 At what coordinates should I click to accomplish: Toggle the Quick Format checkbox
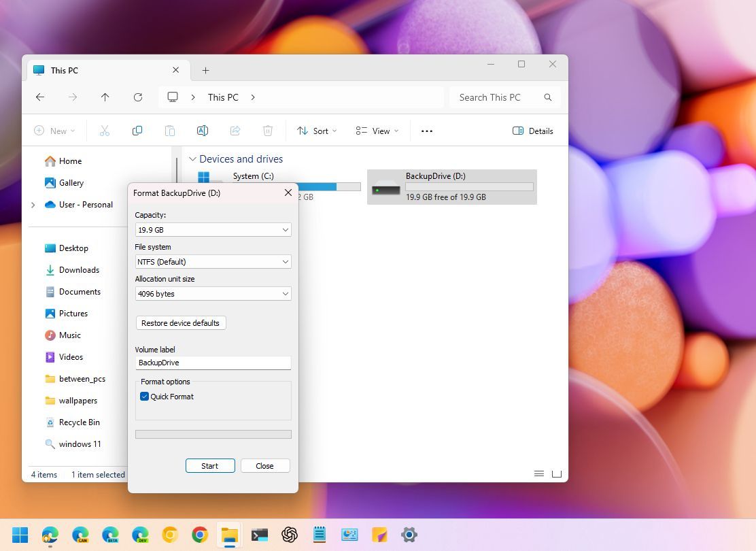point(144,397)
